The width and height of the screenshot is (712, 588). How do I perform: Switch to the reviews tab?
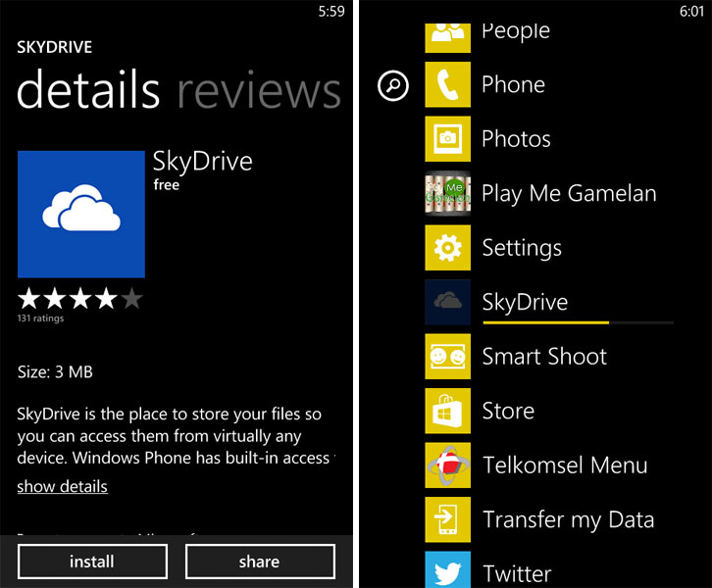click(259, 91)
